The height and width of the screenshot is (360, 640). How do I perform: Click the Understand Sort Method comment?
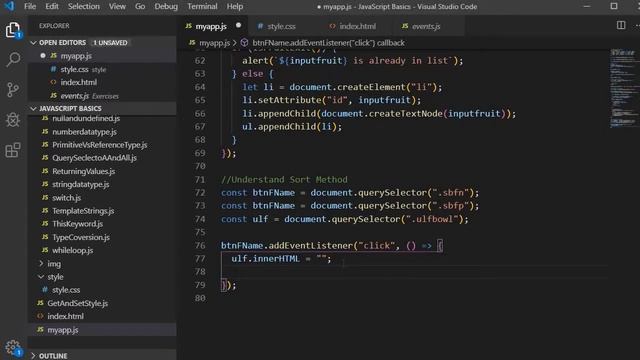284,180
